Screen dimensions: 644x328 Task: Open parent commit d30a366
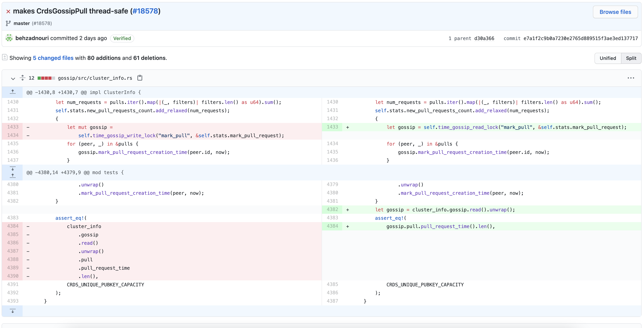pos(484,38)
